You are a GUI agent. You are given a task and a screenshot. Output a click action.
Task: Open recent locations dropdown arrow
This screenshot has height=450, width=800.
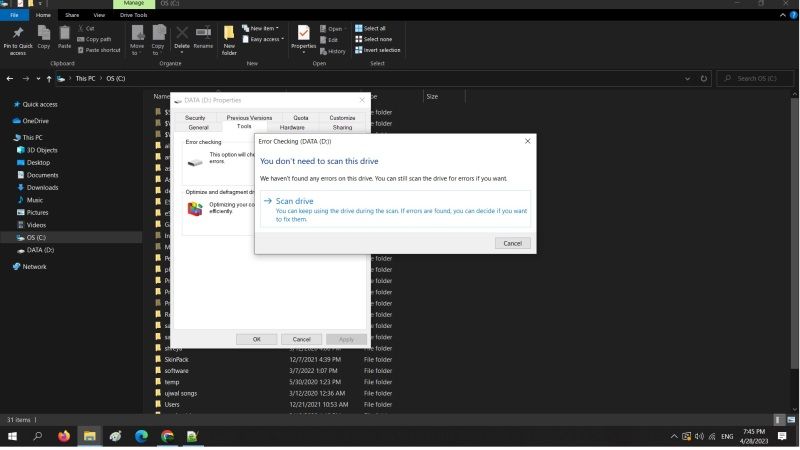point(38,79)
